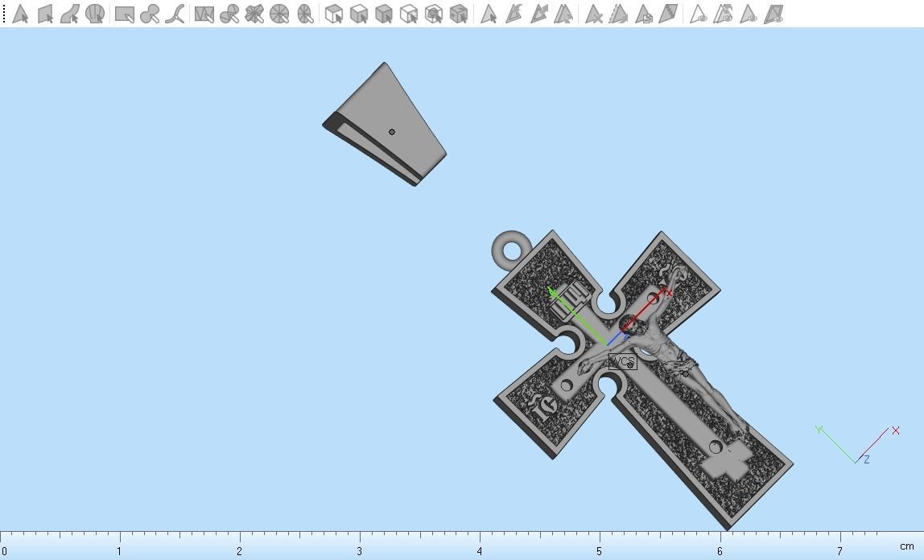This screenshot has width=924, height=560.
Task: Click the "4" mark on the ruler
Action: [480, 551]
